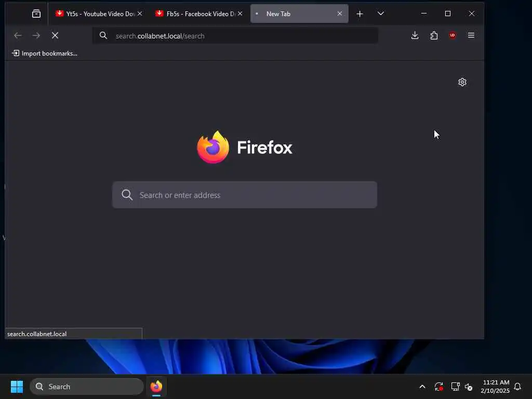Go back to previous page

click(x=18, y=35)
